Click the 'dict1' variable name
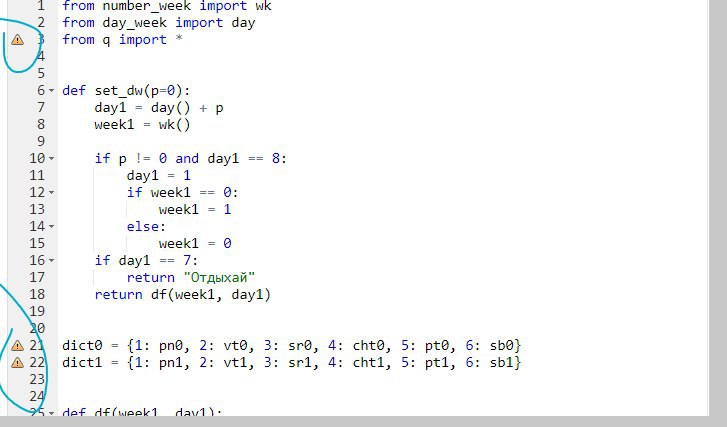 82,363
